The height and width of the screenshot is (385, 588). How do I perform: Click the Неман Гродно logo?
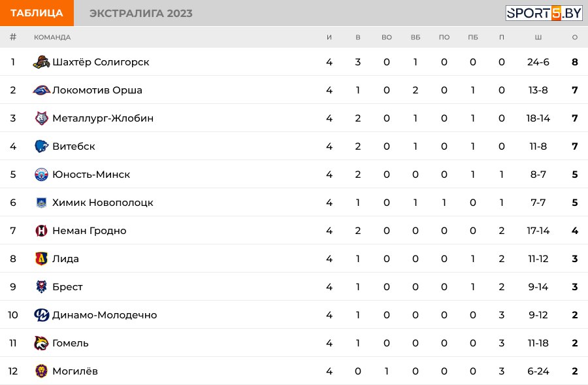[x=42, y=231]
